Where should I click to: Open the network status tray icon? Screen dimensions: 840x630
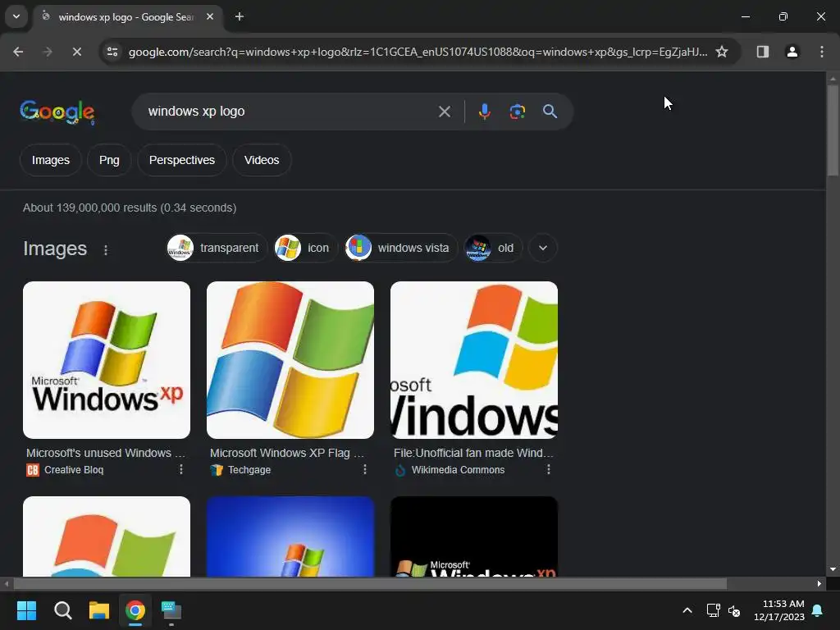(713, 610)
